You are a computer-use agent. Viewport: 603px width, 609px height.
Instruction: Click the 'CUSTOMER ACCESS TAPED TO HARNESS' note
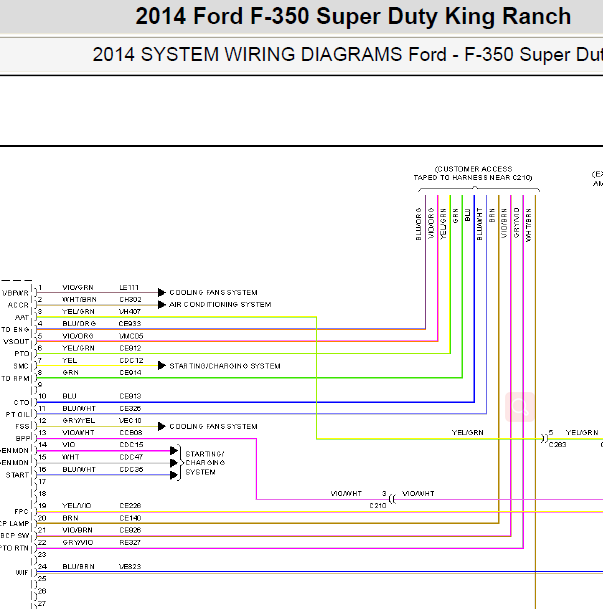click(473, 173)
